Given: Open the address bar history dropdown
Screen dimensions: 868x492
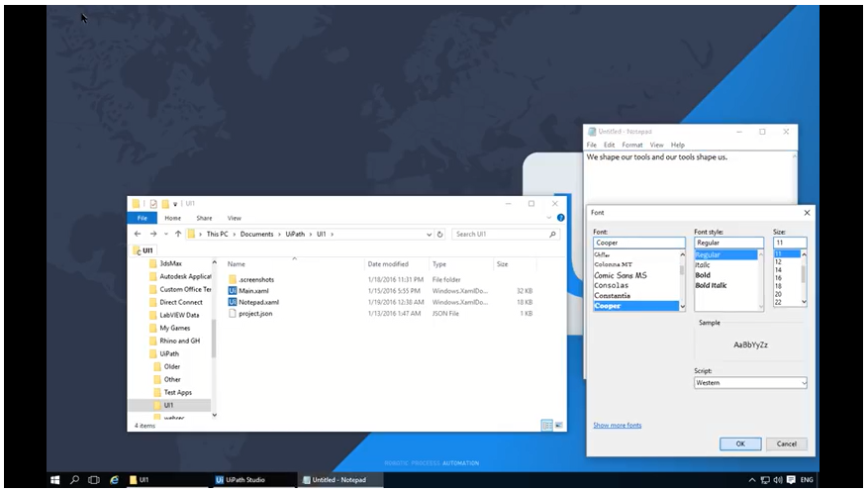Looking at the screenshot, I should 429,234.
